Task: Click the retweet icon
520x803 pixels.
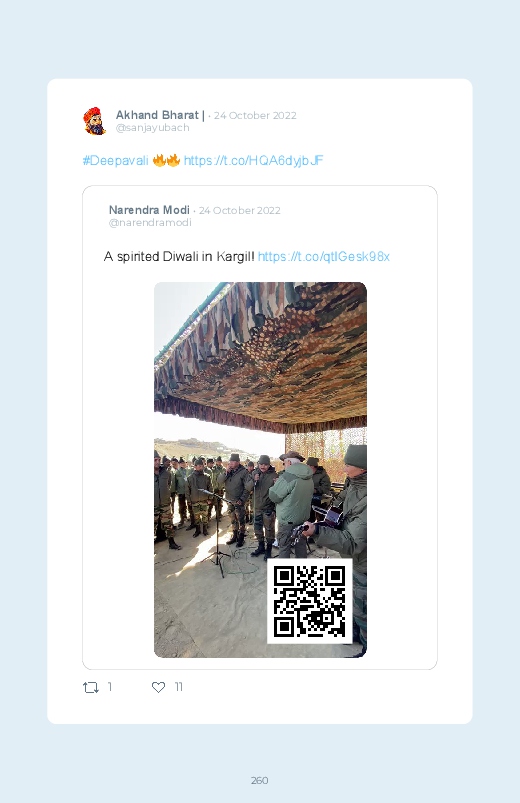Action: tap(91, 687)
